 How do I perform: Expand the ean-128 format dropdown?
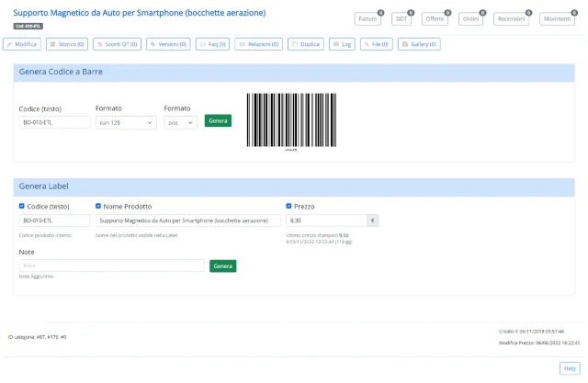126,122
